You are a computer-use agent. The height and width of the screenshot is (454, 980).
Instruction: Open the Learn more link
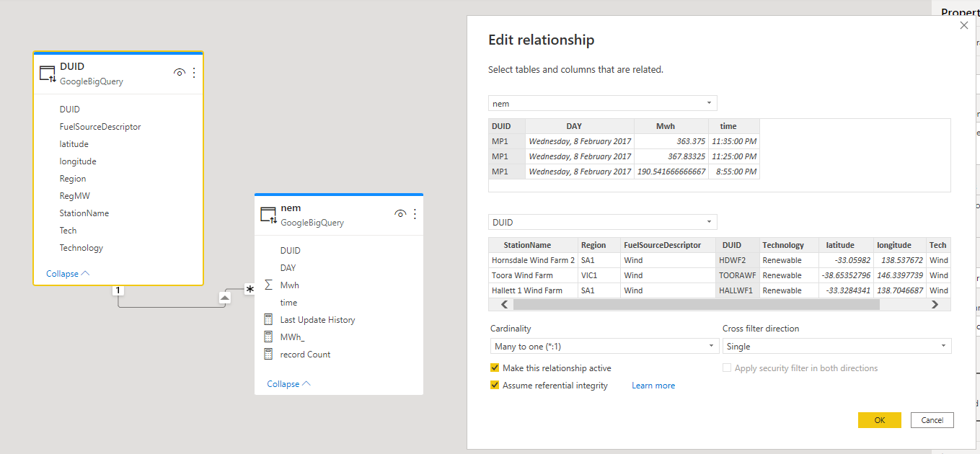coord(653,386)
